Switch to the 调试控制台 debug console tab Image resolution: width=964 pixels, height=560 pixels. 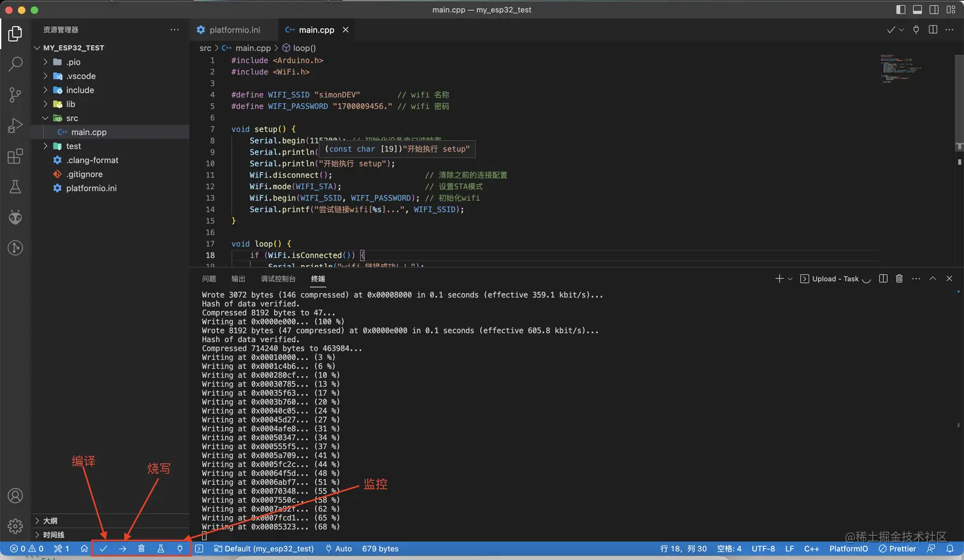pos(278,278)
